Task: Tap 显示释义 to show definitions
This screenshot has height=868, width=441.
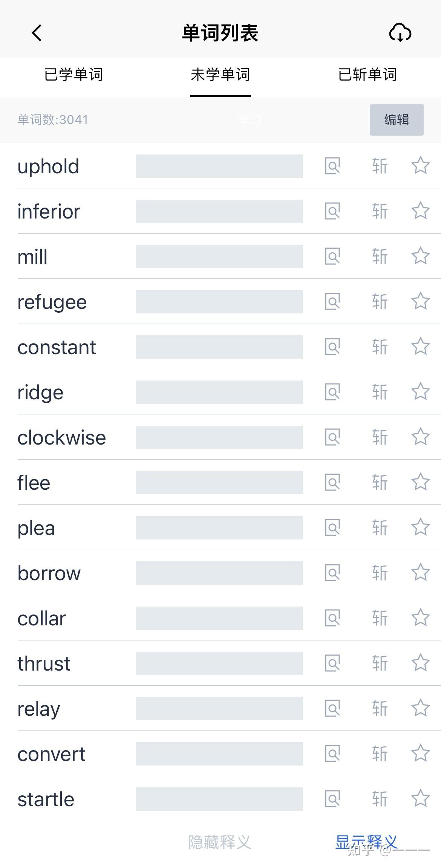Action: [x=366, y=842]
